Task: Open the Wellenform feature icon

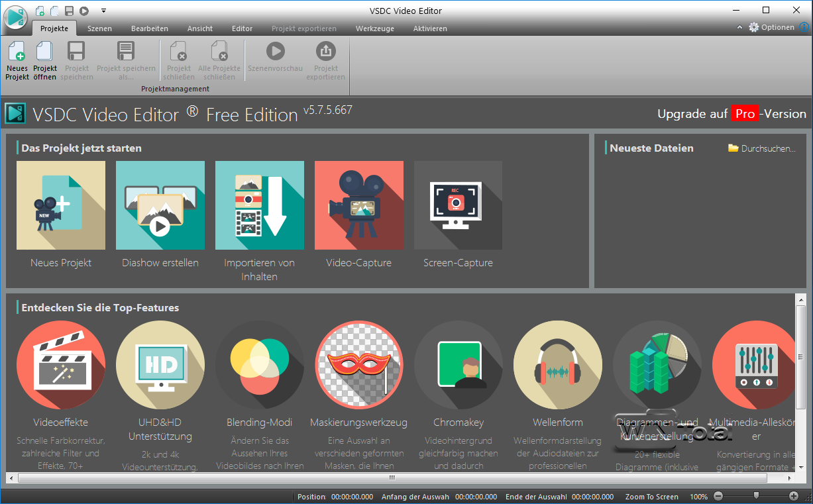Action: point(557,365)
